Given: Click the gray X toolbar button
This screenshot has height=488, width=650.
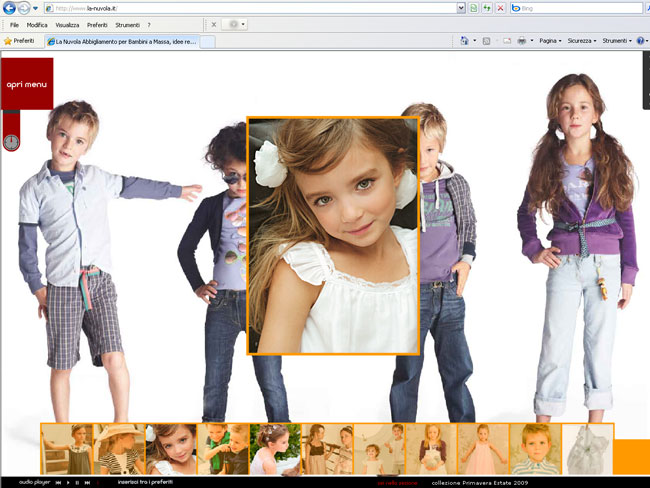Looking at the screenshot, I should pyautogui.click(x=214, y=24).
